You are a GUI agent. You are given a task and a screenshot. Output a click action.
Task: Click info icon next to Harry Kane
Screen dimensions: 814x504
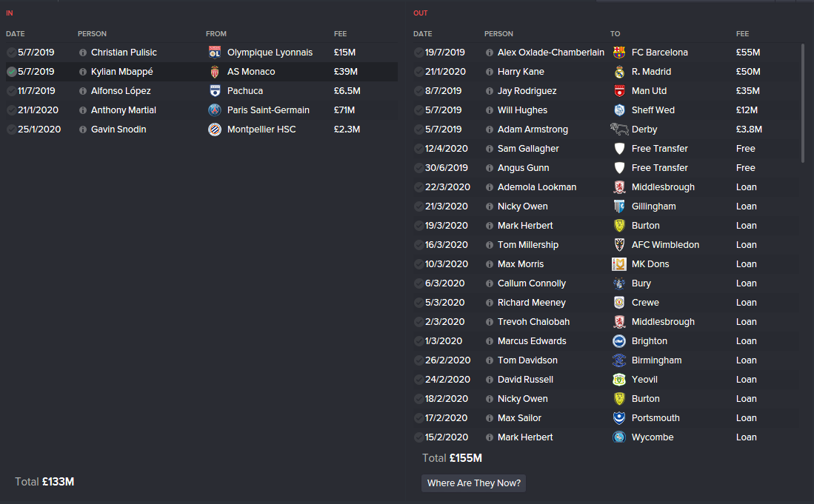point(490,72)
